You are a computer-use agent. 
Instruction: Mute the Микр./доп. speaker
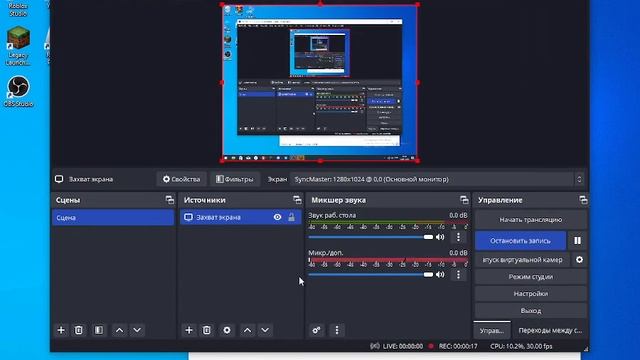click(440, 275)
